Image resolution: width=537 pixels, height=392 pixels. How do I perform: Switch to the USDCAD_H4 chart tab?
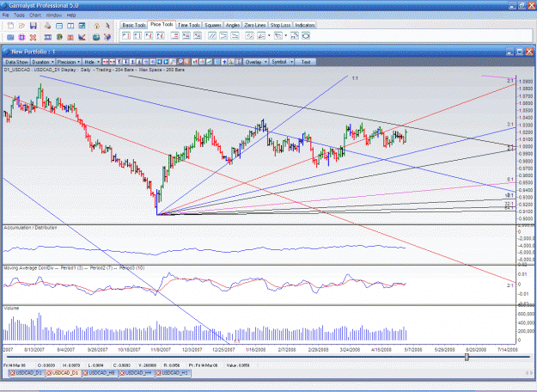[137, 373]
